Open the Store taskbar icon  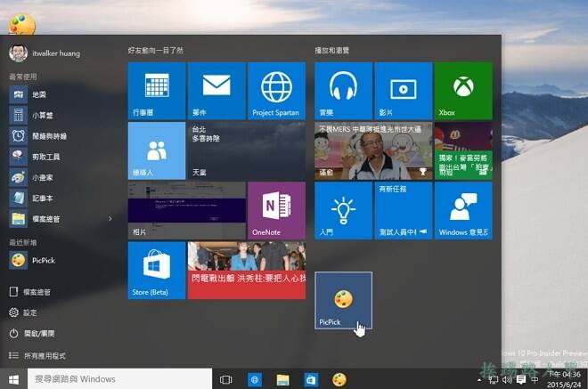point(311,379)
